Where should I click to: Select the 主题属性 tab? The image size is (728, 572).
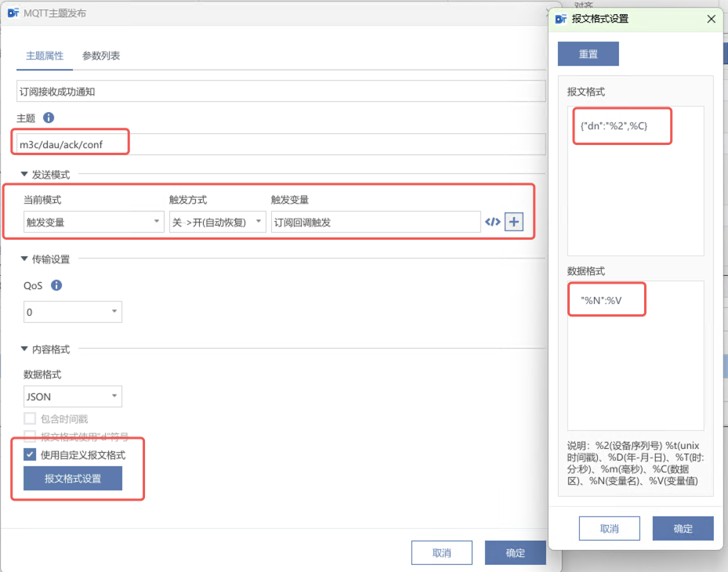(x=45, y=56)
